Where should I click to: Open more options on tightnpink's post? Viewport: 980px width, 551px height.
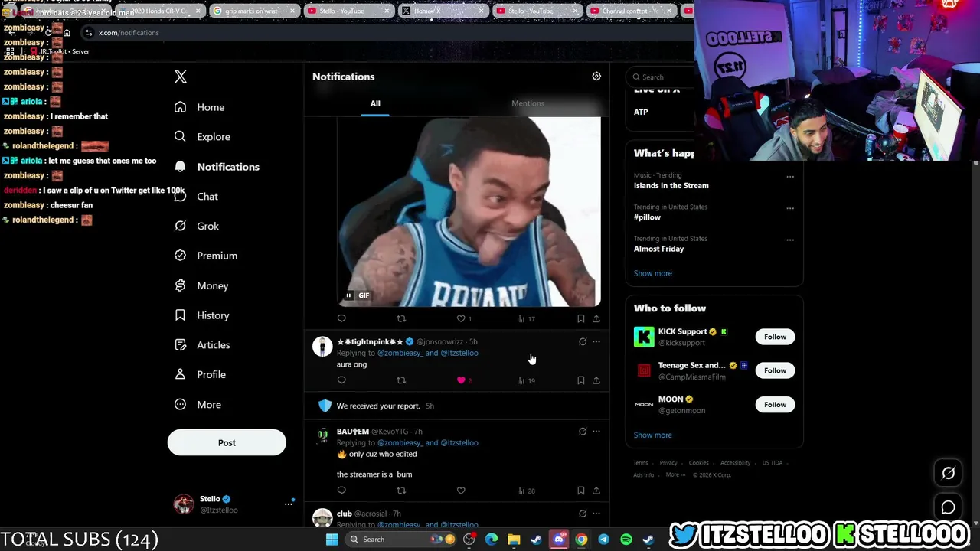pos(596,342)
